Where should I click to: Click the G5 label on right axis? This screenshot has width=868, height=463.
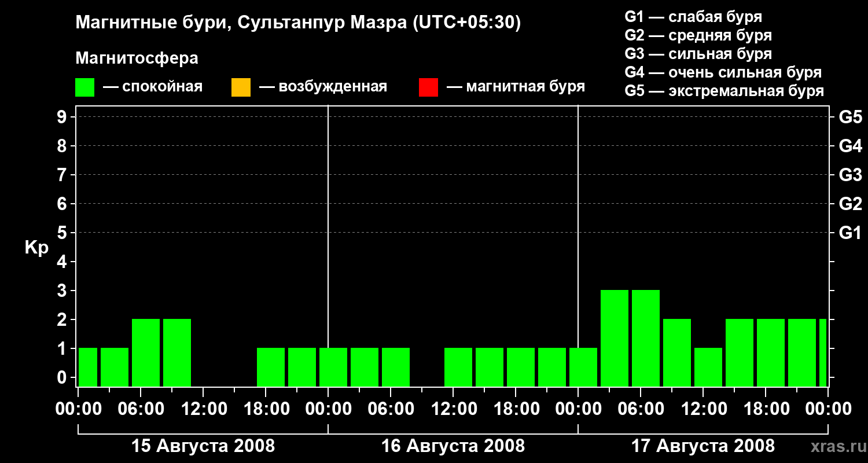pyautogui.click(x=851, y=117)
